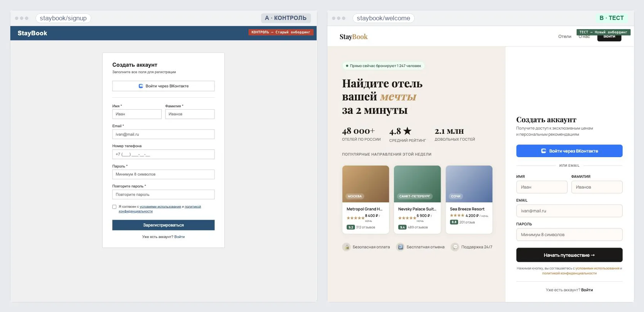Open the orange политикой конфиденциальности link in test form
The image size is (644, 312).
coord(569,273)
